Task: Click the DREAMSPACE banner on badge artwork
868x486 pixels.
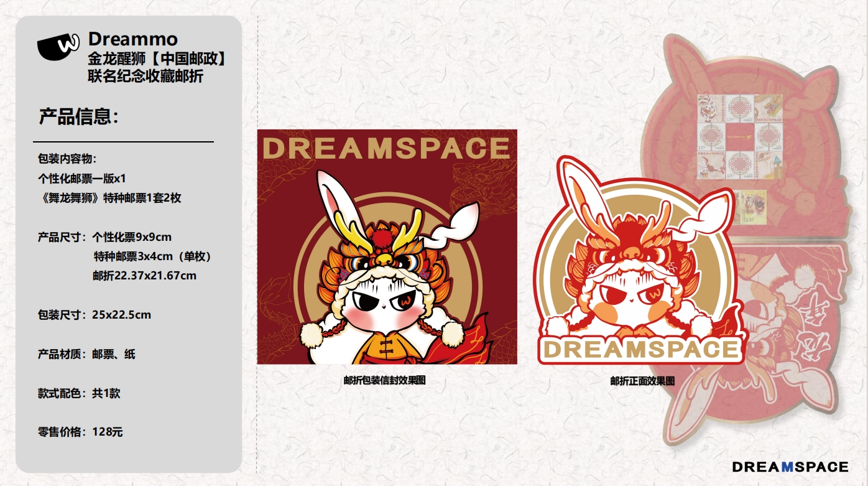Action: coord(640,349)
